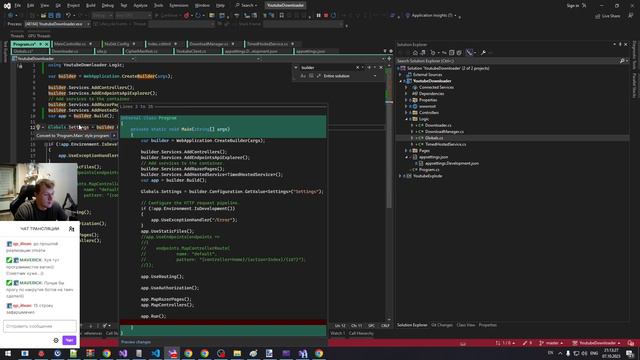Click Solution Explorer Properties wrench icon
640x360 pixels.
click(x=483, y=53)
